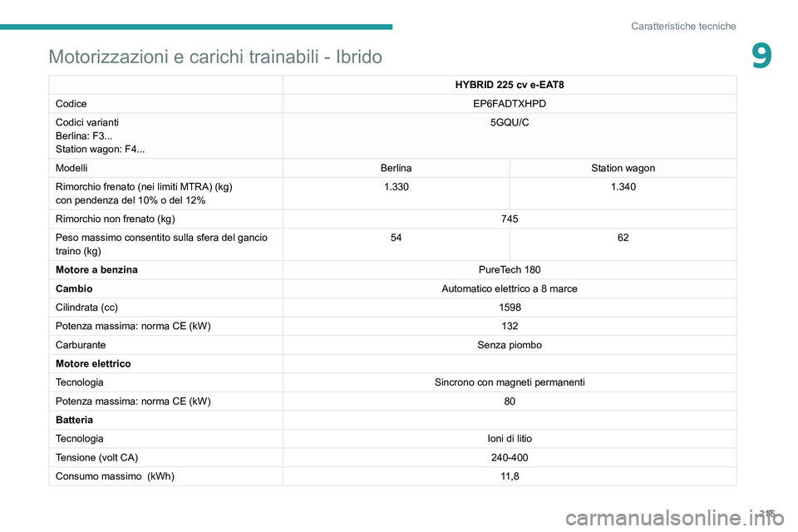
Task: Click the 11,8 kWh consumption value
Action: coord(510,476)
